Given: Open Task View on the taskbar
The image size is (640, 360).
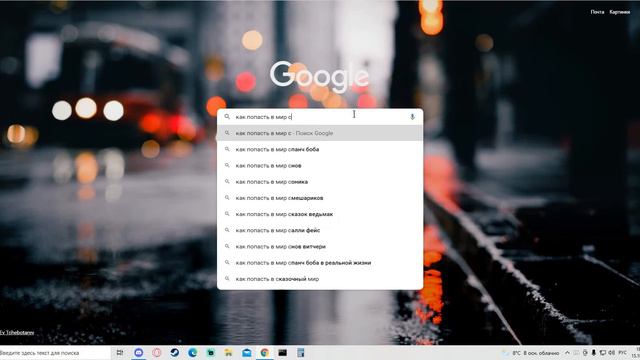Looking at the screenshot, I should [x=120, y=353].
